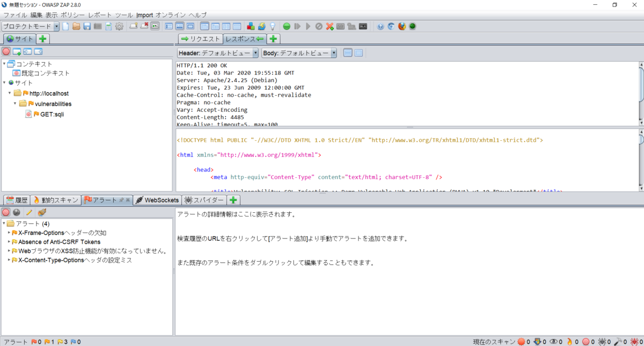This screenshot has width=644, height=346.
Task: Click the colored blocks add-on marketplace icon
Action: pyautogui.click(x=251, y=26)
